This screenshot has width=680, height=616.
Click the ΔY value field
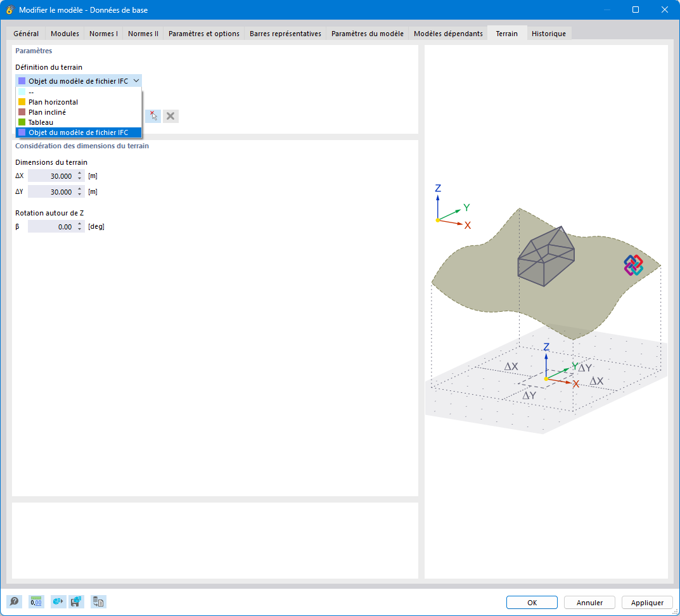[51, 192]
